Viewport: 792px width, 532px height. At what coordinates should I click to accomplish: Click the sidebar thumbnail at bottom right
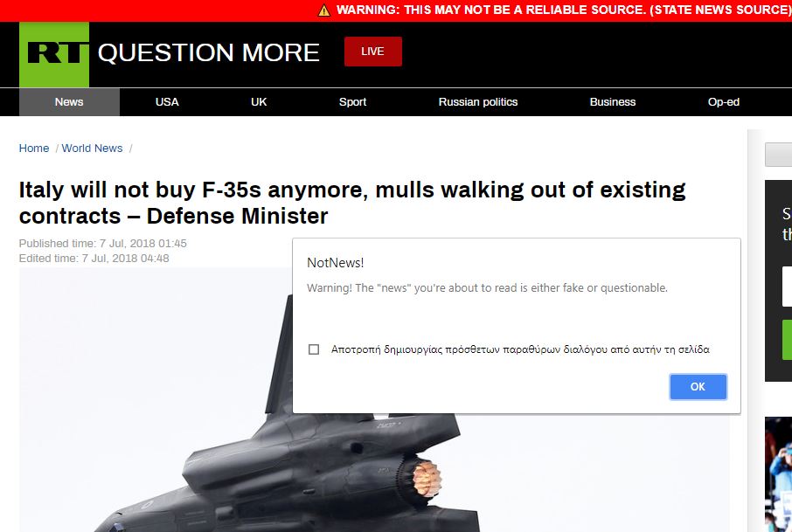(x=778, y=474)
